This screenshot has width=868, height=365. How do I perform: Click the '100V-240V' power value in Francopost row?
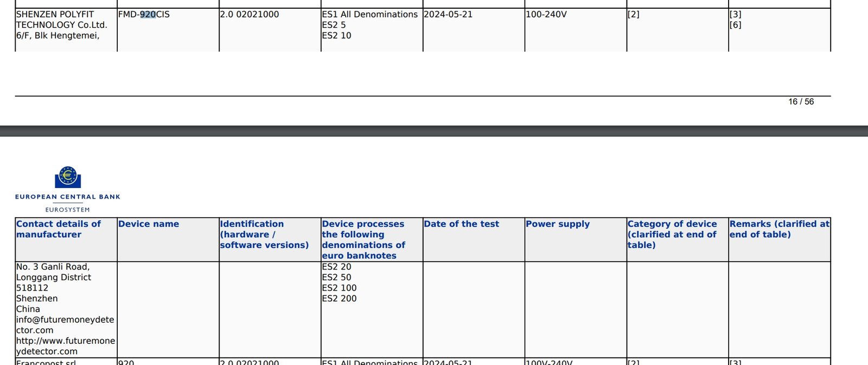(x=549, y=362)
